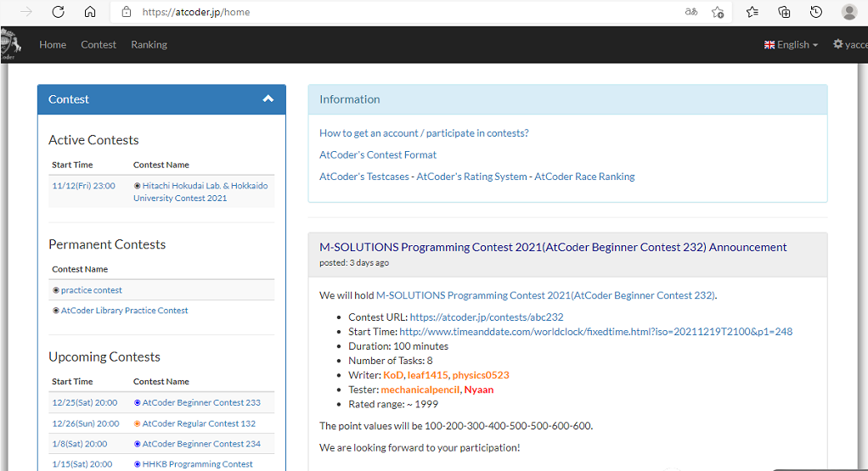Viewport: 868px width, 471px height.
Task: Open the Home nav item
Action: tap(53, 45)
